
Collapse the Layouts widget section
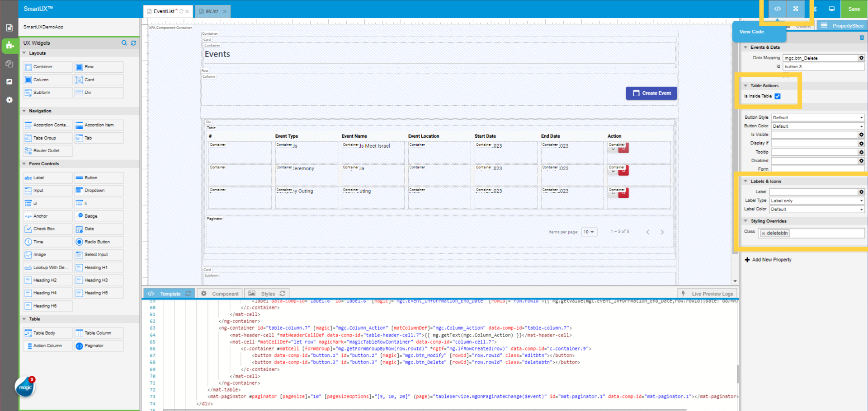(x=24, y=53)
